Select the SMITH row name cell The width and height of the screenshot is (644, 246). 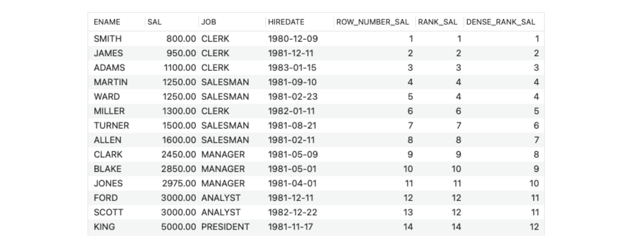point(108,39)
